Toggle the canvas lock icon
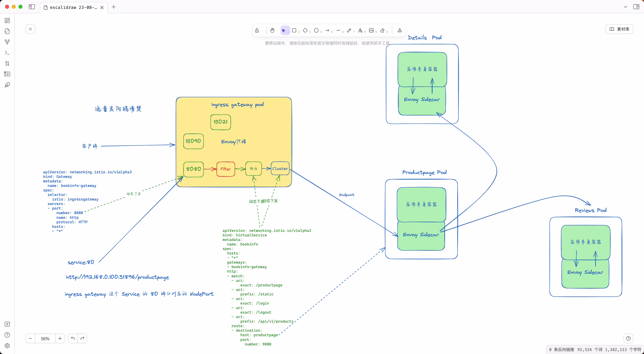Viewport: 644px width, 354px height. (x=257, y=31)
